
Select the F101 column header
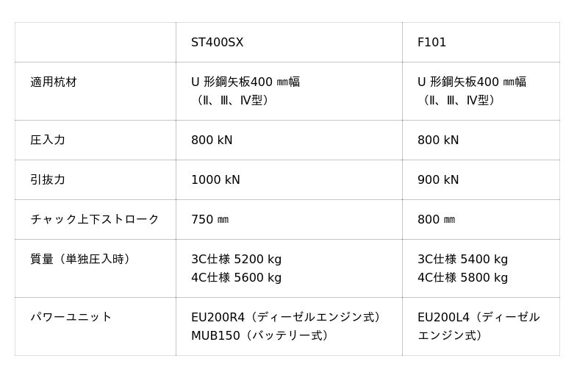(x=431, y=43)
